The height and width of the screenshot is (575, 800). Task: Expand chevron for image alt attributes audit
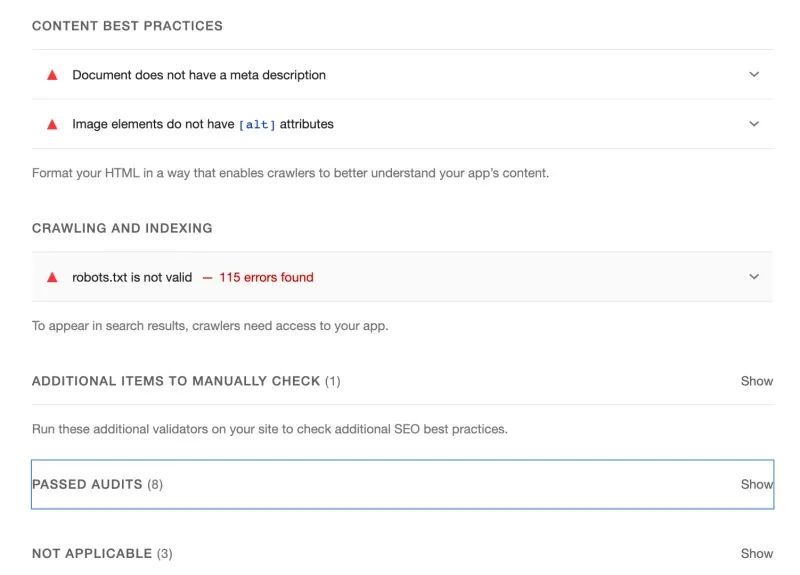(x=754, y=124)
